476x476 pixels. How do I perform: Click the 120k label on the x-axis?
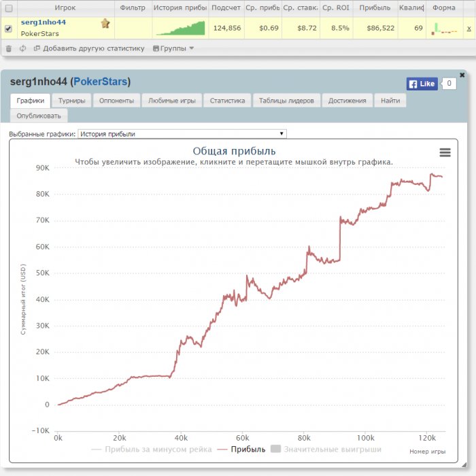[x=427, y=438]
